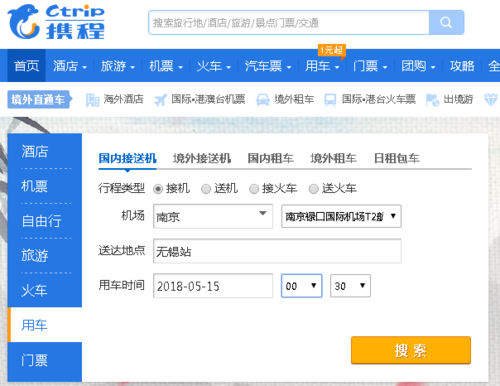Switch to the 日租包车 tab
Image resolution: width=500 pixels, height=386 pixels.
click(x=396, y=158)
